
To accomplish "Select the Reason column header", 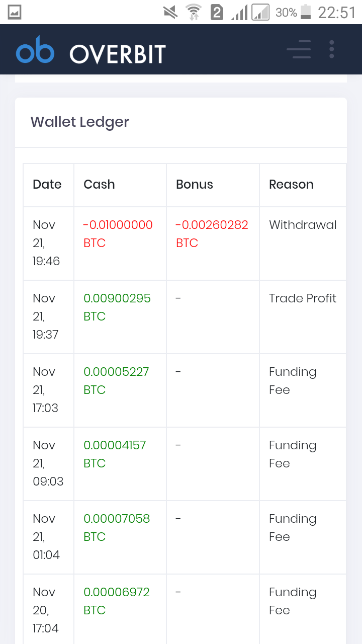I will click(x=291, y=185).
